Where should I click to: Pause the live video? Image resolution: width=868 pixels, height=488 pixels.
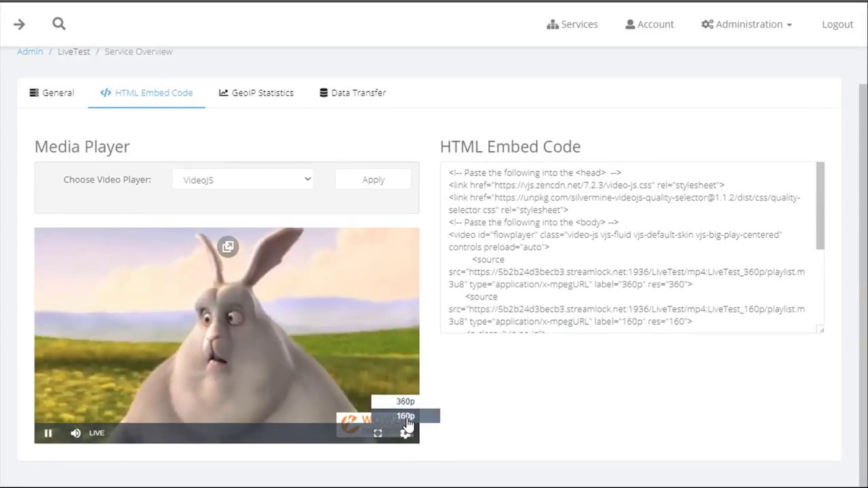48,433
